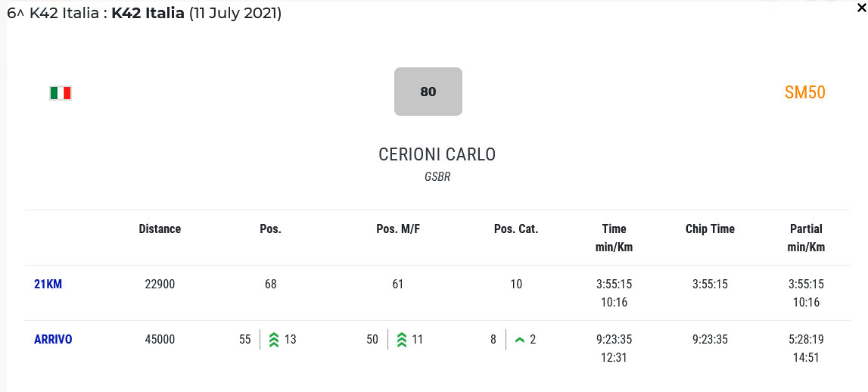Screen dimensions: 868x392
Task: Select the SM50 category label
Action: [x=804, y=92]
